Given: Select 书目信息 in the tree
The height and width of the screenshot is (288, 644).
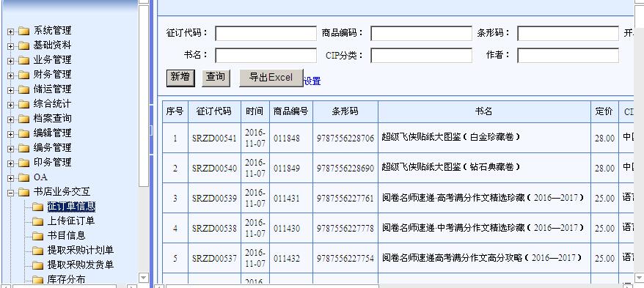Looking at the screenshot, I should (x=67, y=235).
